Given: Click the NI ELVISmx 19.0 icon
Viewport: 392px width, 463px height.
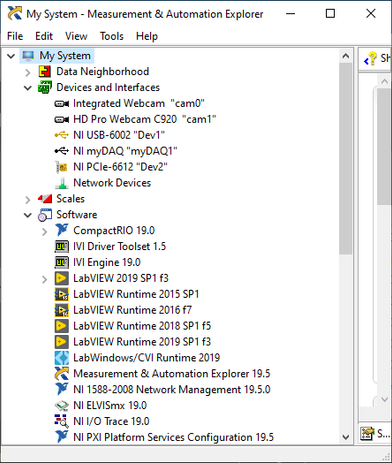Looking at the screenshot, I should tap(62, 406).
